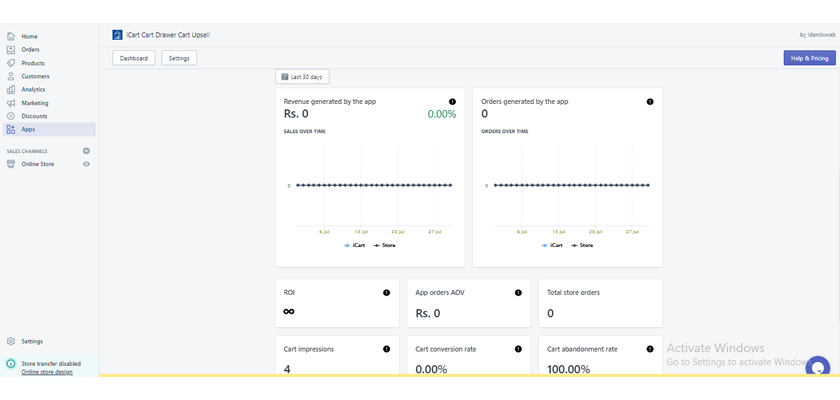Add a sales channel with plus icon
The image size is (840, 400).
[x=86, y=151]
